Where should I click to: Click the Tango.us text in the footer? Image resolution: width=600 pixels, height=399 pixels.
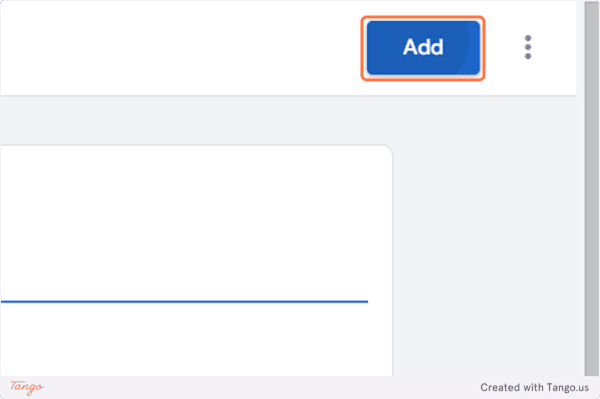pyautogui.click(x=567, y=388)
